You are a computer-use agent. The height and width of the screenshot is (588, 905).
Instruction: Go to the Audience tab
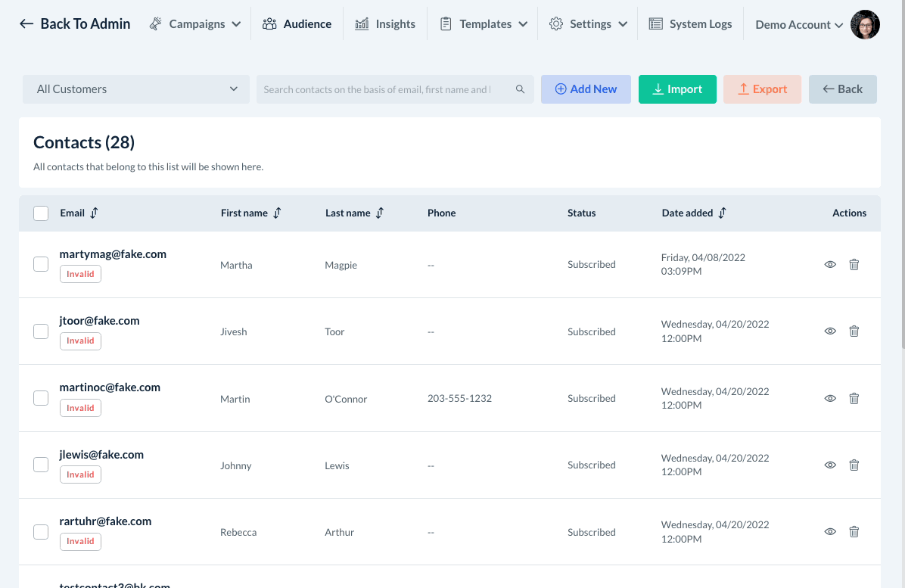[297, 23]
